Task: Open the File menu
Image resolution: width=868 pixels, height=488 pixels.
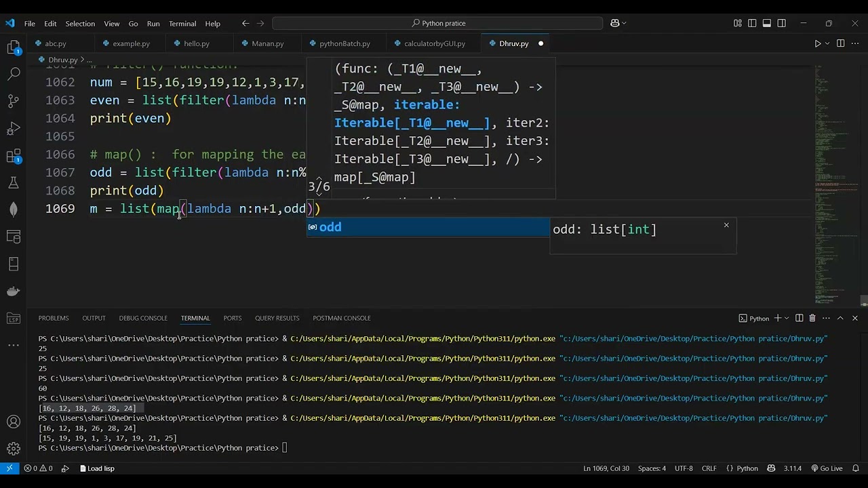Action: pyautogui.click(x=30, y=23)
